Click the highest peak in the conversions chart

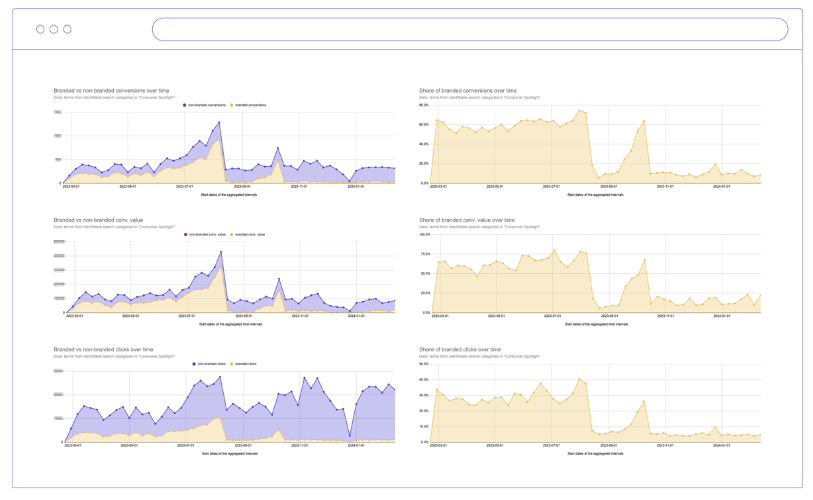point(219,122)
